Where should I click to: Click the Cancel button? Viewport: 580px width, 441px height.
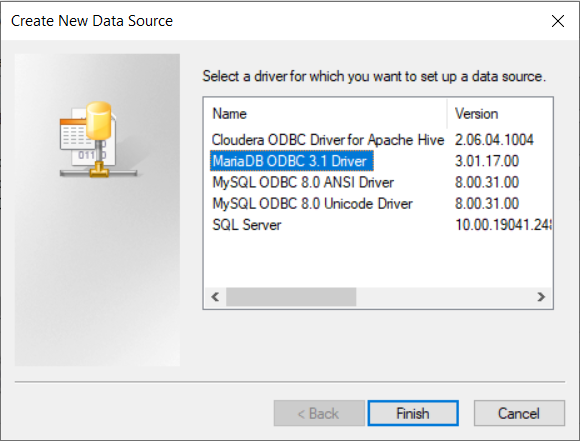tap(519, 413)
